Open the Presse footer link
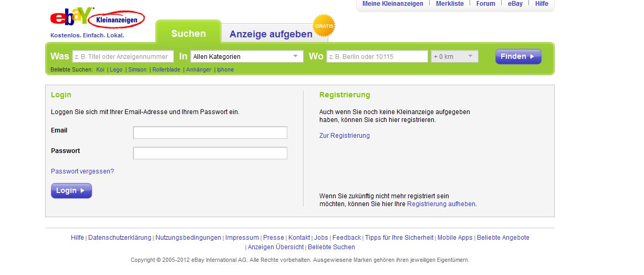Viewport: 644px width, 275px height. pyautogui.click(x=274, y=238)
